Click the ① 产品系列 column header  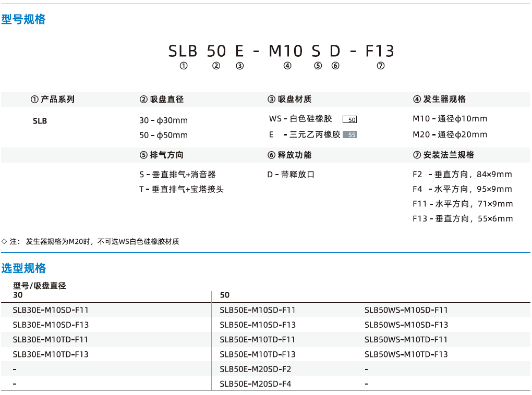pos(53,100)
